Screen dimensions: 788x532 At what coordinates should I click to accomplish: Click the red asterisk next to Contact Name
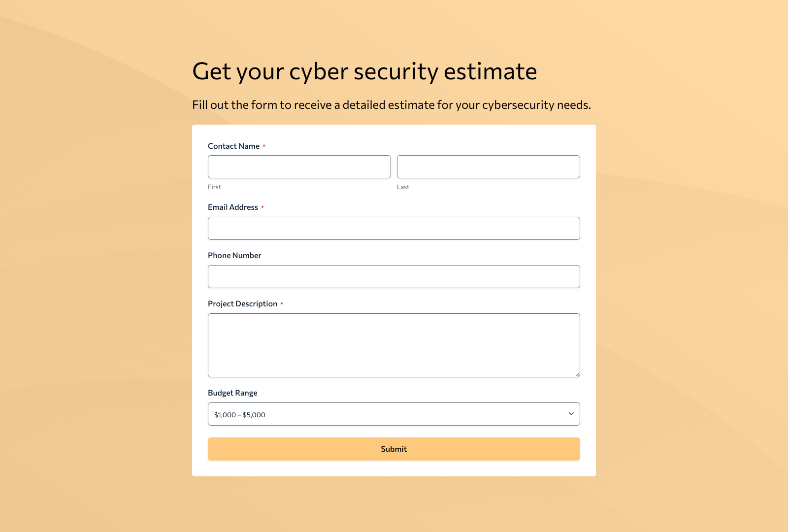[x=264, y=146]
